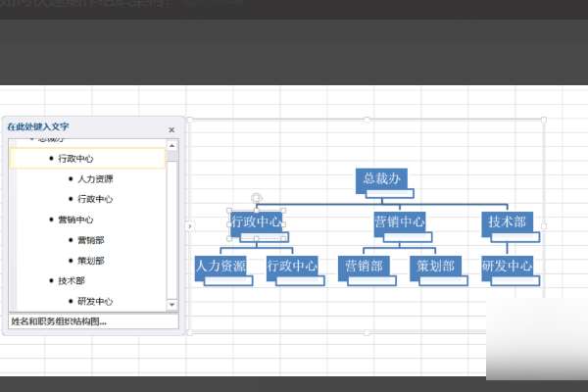Open 姓名和职务组织结构图 layout description link
The image size is (588, 392).
59,321
